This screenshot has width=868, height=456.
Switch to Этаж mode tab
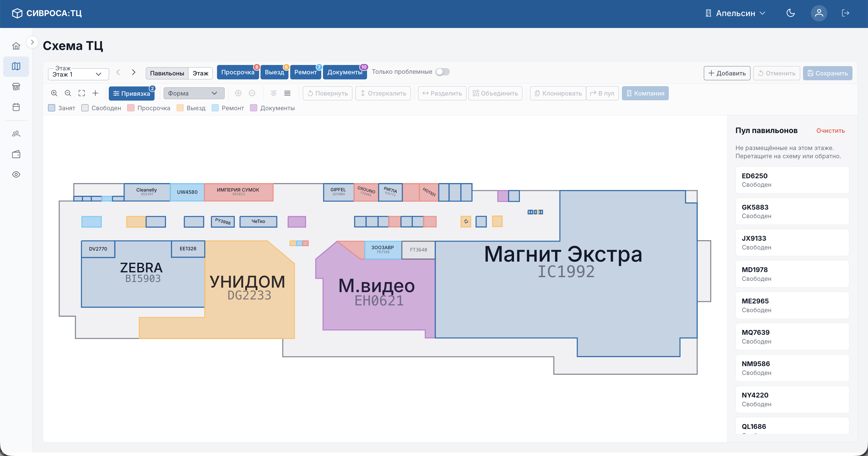click(201, 73)
